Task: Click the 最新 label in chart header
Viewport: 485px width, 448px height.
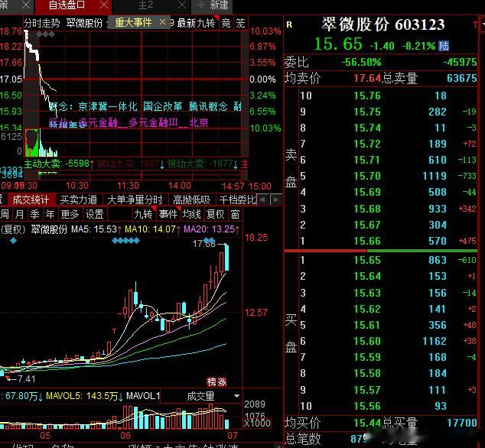Action: click(x=186, y=23)
